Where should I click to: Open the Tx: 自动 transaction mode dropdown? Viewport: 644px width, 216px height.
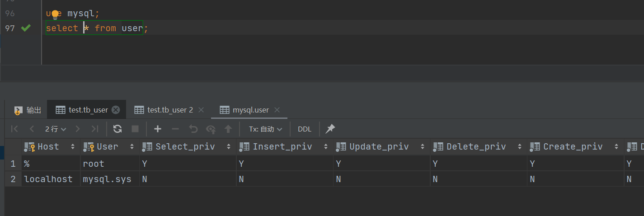pyautogui.click(x=265, y=129)
